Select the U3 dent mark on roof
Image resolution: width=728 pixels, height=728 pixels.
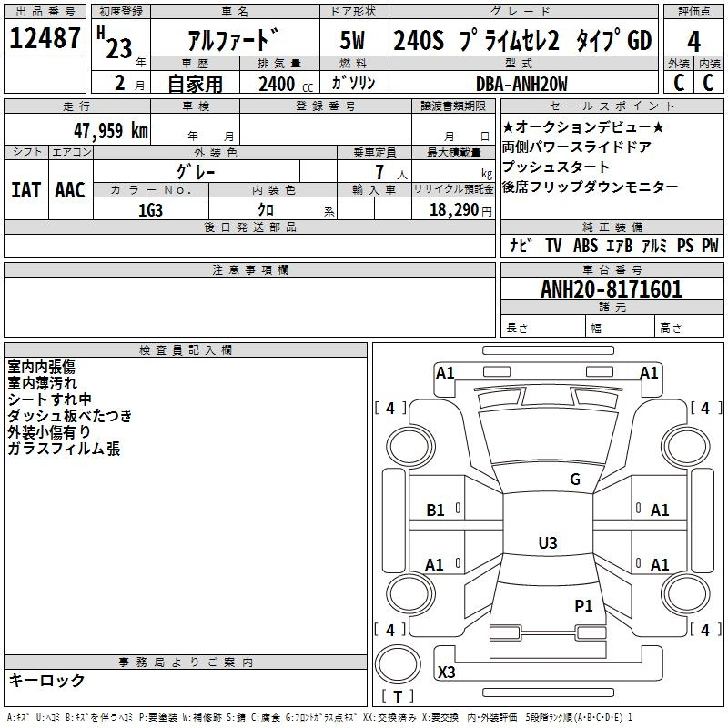click(x=547, y=543)
